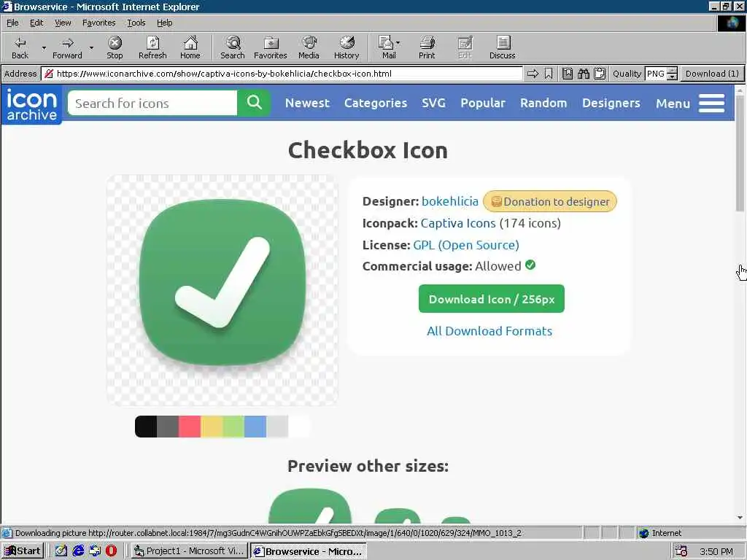Click the Search for icons field

point(152,103)
